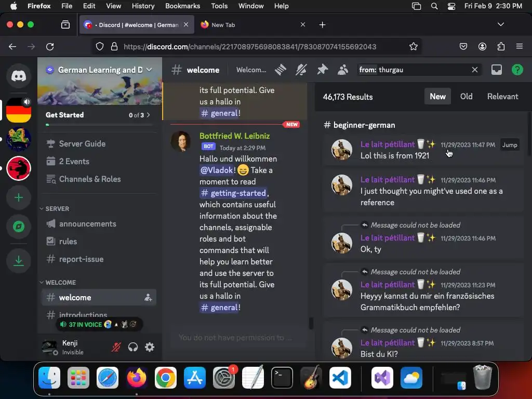This screenshot has width=532, height=399.
Task: Explore discoverable servers compass icon
Action: (19, 227)
